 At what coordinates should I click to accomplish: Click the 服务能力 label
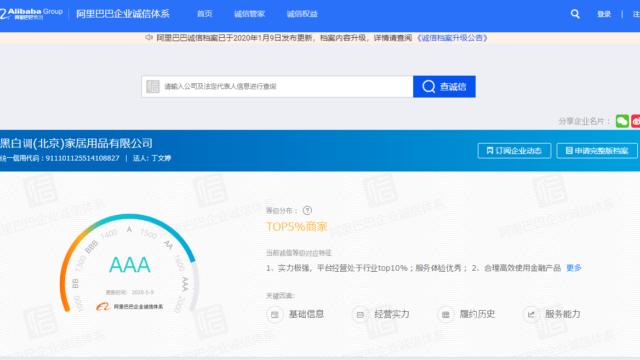click(x=562, y=314)
